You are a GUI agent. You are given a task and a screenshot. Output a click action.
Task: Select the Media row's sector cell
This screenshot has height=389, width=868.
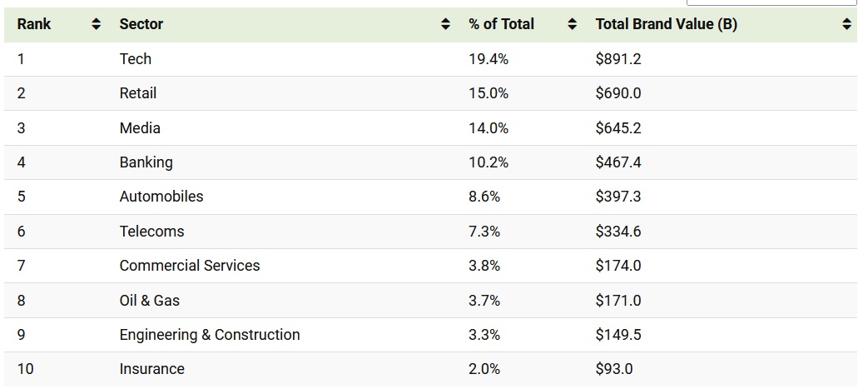(140, 128)
